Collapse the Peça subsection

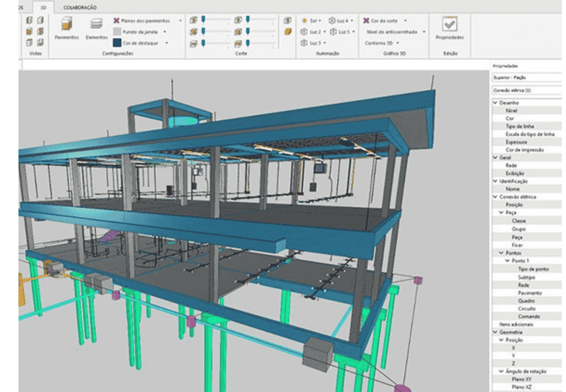tap(501, 213)
